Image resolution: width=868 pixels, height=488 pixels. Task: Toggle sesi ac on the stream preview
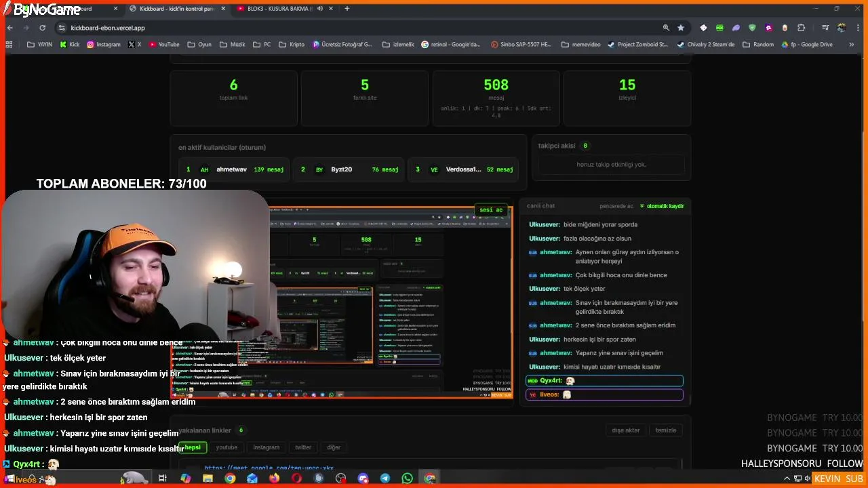(491, 210)
